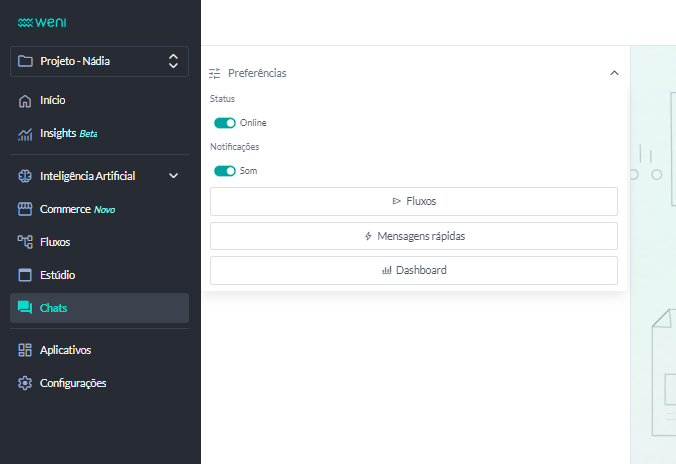Toggle the Online status switch
The height and width of the screenshot is (464, 676).
coord(225,123)
